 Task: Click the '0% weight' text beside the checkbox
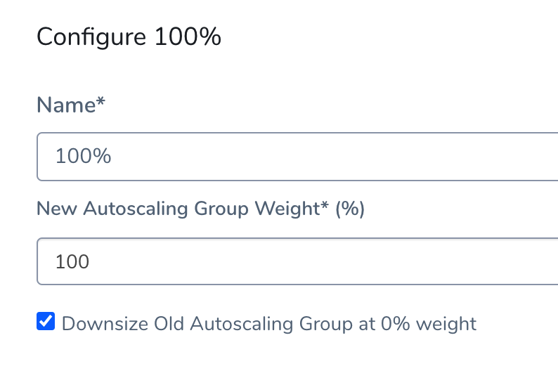(429, 324)
